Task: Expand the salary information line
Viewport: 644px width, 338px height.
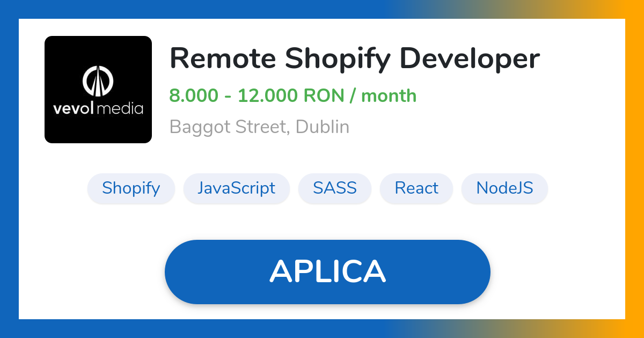Action: 293,95
